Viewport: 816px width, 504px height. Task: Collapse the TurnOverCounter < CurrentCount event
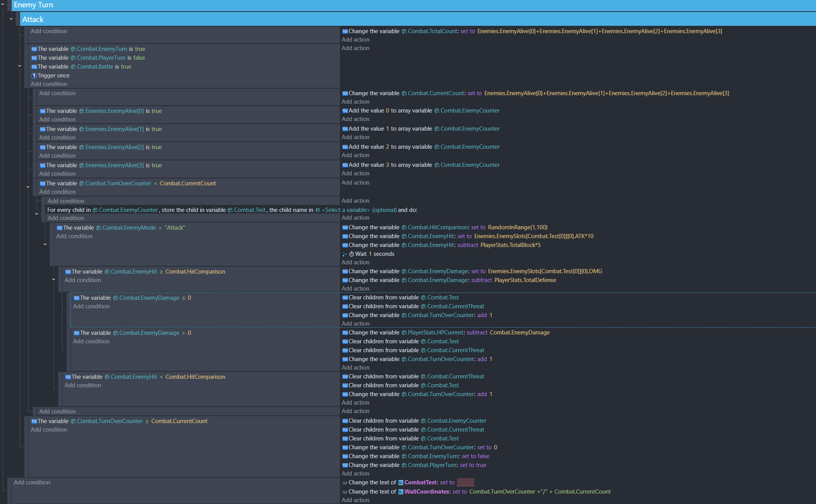pyautogui.click(x=28, y=187)
